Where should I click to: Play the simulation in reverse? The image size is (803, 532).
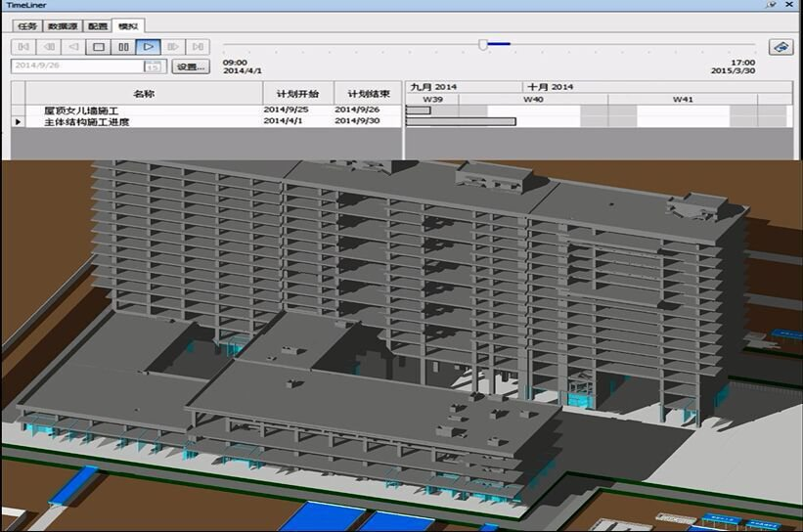73,47
